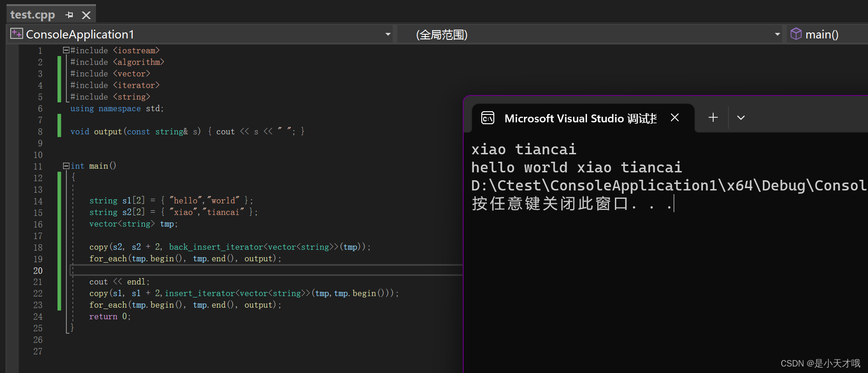Collapse the int main() function block
Screen dimensions: 868x373
(66, 166)
